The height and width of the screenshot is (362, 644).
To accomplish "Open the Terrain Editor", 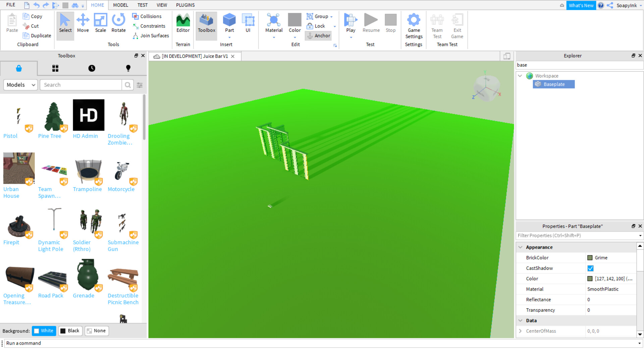I will coord(183,23).
